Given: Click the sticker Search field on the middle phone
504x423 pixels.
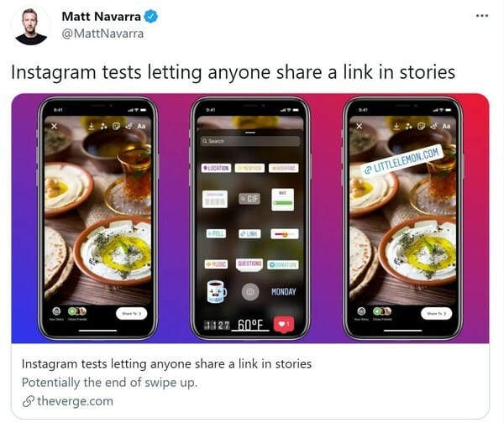Looking at the screenshot, I should 250,141.
